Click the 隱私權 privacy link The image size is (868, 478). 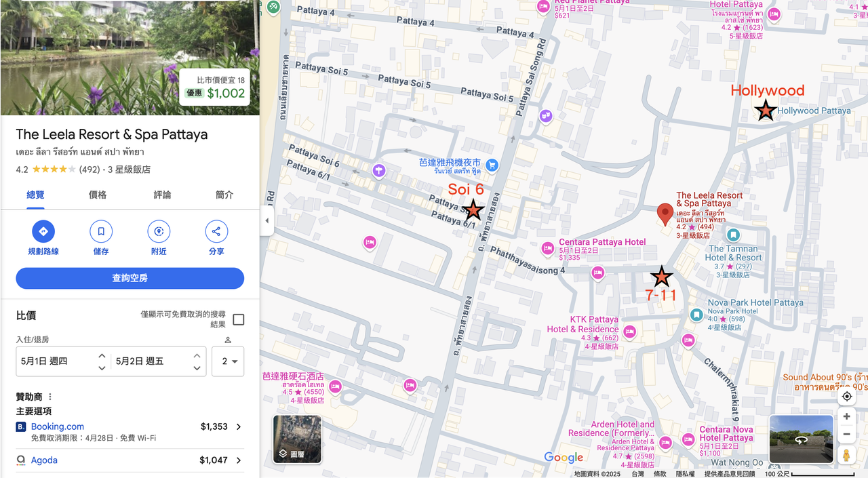685,474
